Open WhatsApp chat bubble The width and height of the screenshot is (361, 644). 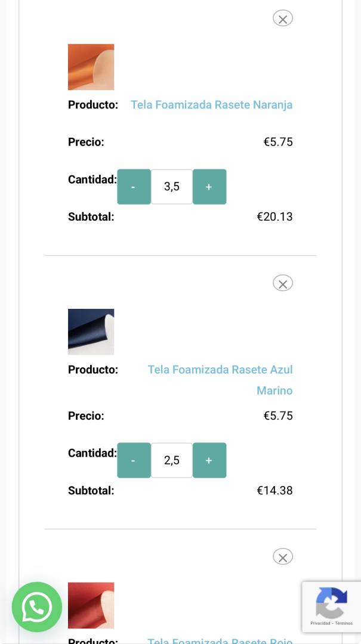(x=37, y=607)
